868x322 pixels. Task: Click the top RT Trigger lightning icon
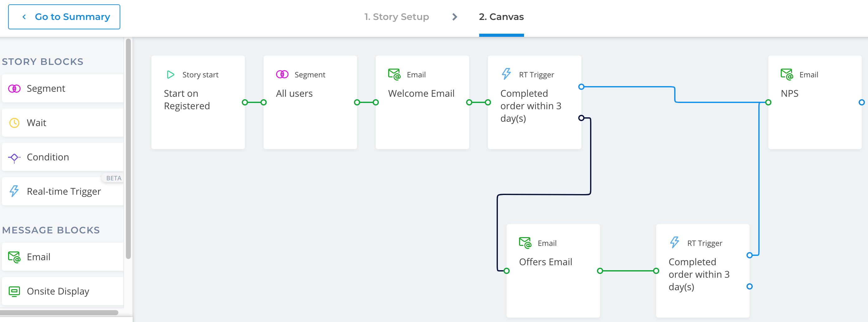pos(506,74)
